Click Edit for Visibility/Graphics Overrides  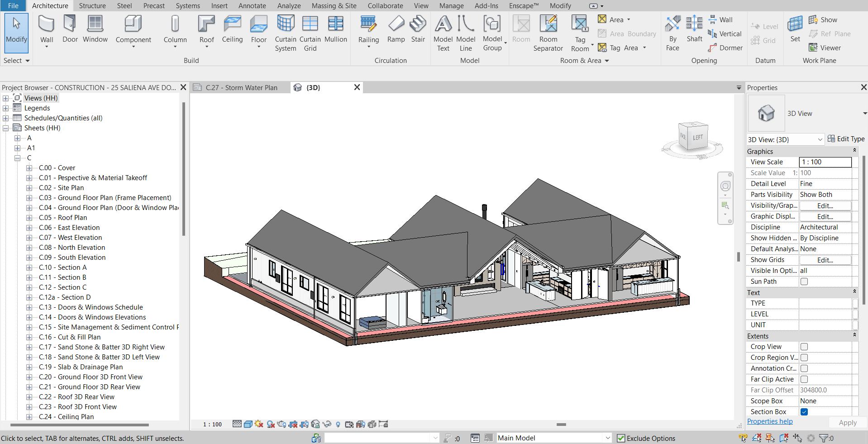pos(825,205)
